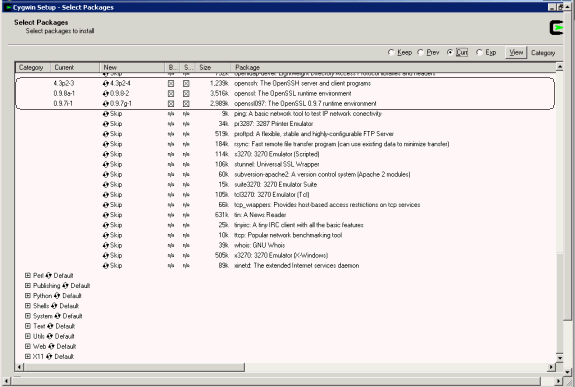
Task: Click the New column header
Action: 132,67
